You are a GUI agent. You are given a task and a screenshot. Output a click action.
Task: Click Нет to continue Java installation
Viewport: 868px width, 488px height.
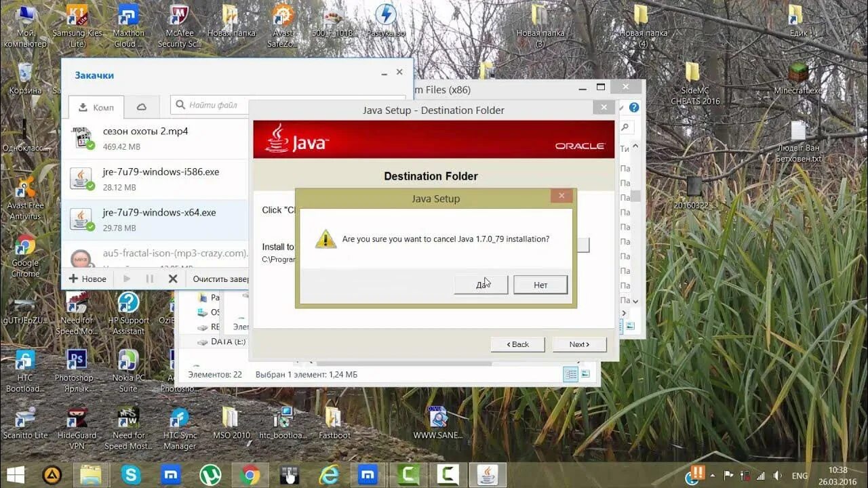click(x=540, y=285)
